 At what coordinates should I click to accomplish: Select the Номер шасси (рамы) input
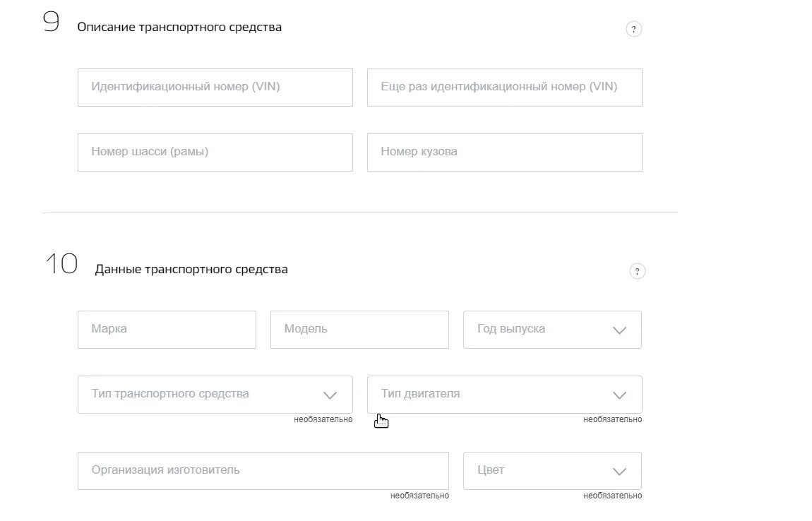tap(215, 152)
